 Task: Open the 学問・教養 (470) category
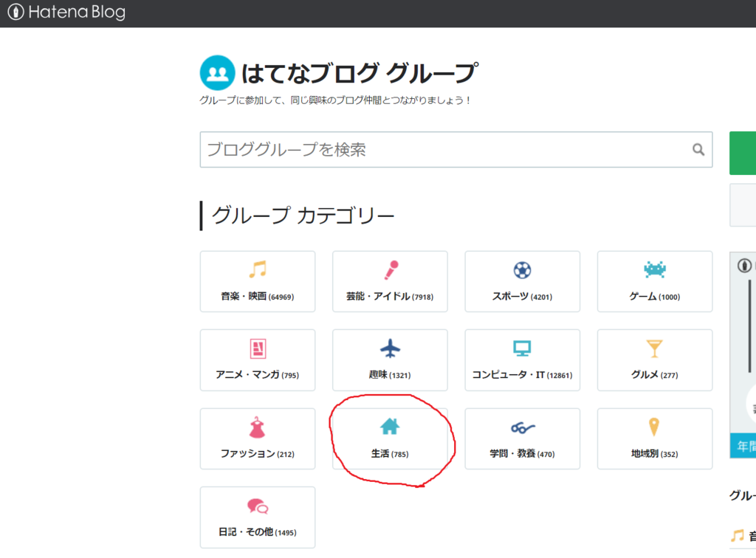point(522,438)
